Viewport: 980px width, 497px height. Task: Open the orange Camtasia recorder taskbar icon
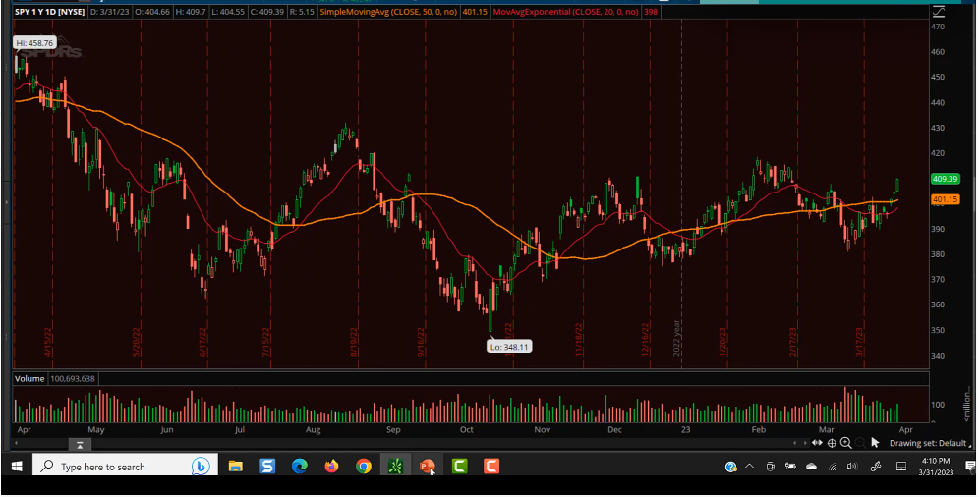click(x=491, y=467)
